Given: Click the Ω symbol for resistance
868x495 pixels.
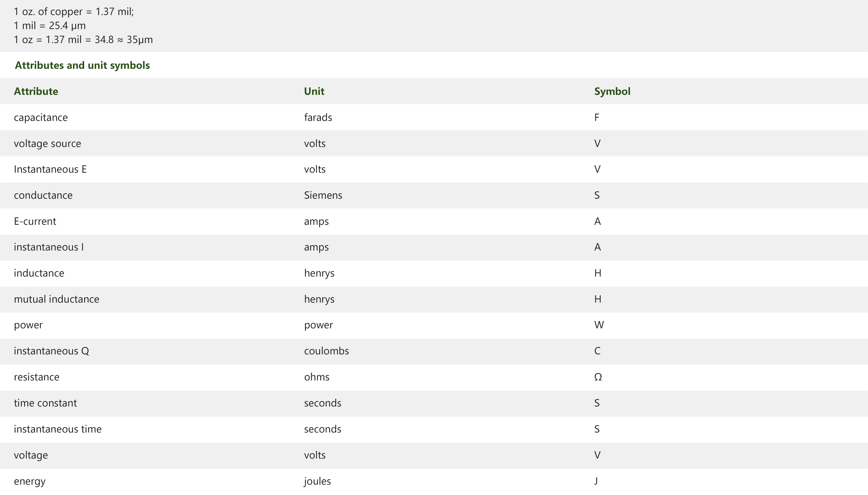Looking at the screenshot, I should coord(598,377).
